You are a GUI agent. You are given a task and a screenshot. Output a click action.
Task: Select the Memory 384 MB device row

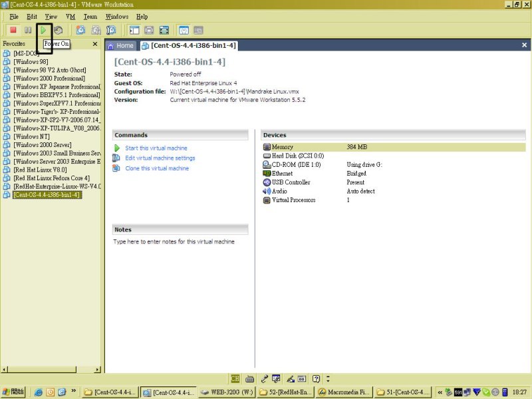[394, 147]
